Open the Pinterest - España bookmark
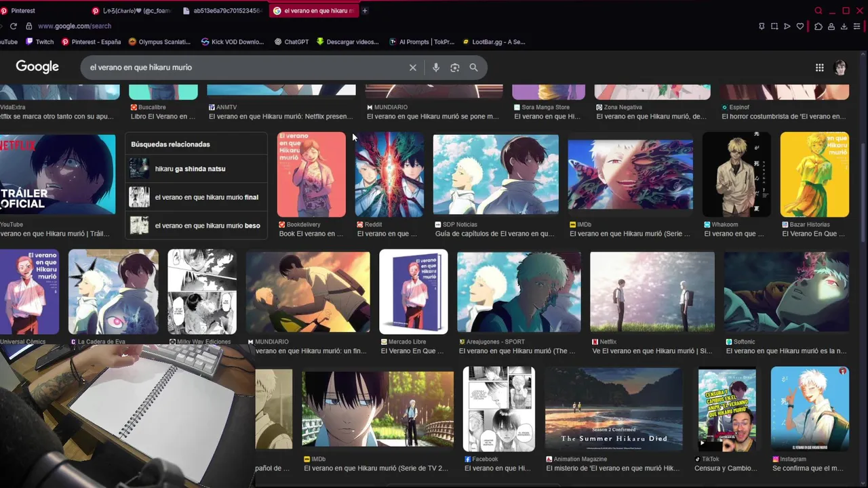Viewport: 868px width, 488px height. [91, 42]
